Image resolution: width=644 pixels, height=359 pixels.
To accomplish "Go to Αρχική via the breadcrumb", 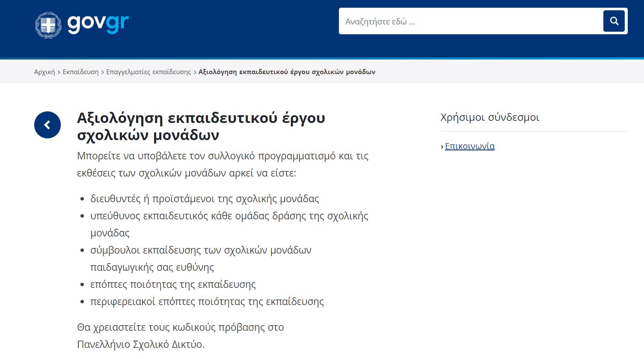I will tap(45, 72).
